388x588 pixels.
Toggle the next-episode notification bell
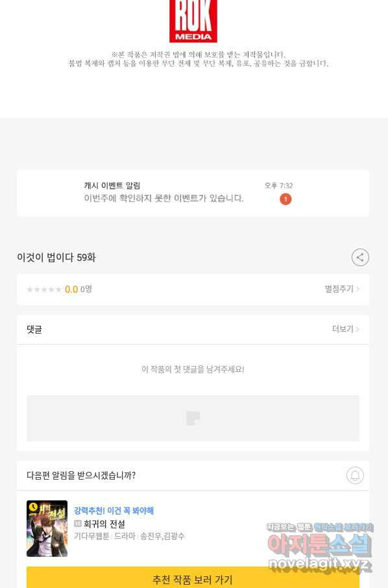tap(355, 475)
